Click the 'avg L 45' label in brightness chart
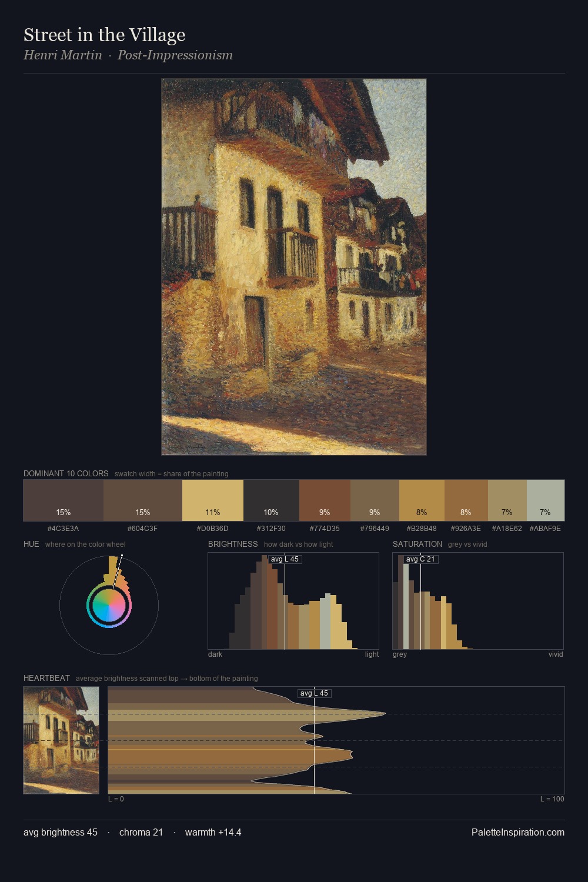 [285, 559]
